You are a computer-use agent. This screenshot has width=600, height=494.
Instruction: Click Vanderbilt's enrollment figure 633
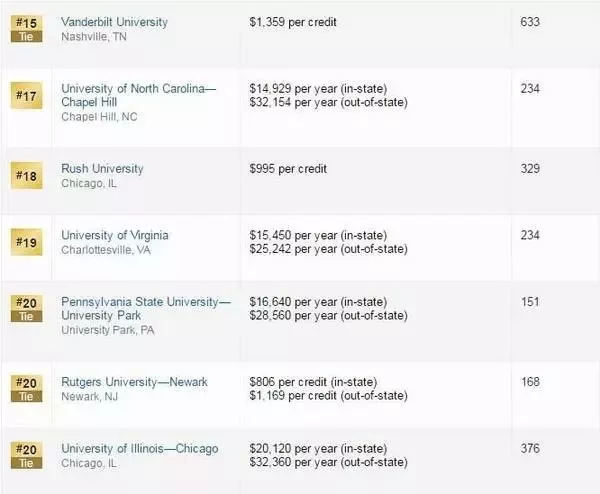(530, 22)
